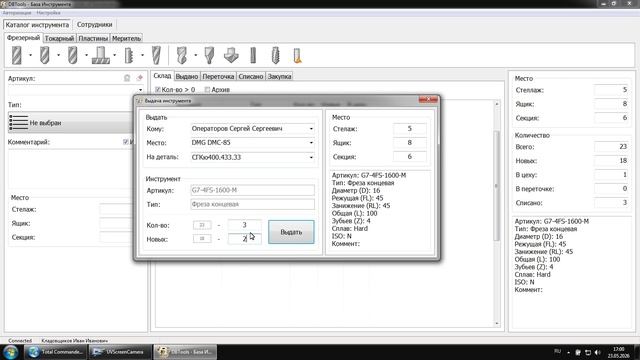Open the Место machine dropdown in dialog
The image size is (640, 360).
coord(311,143)
